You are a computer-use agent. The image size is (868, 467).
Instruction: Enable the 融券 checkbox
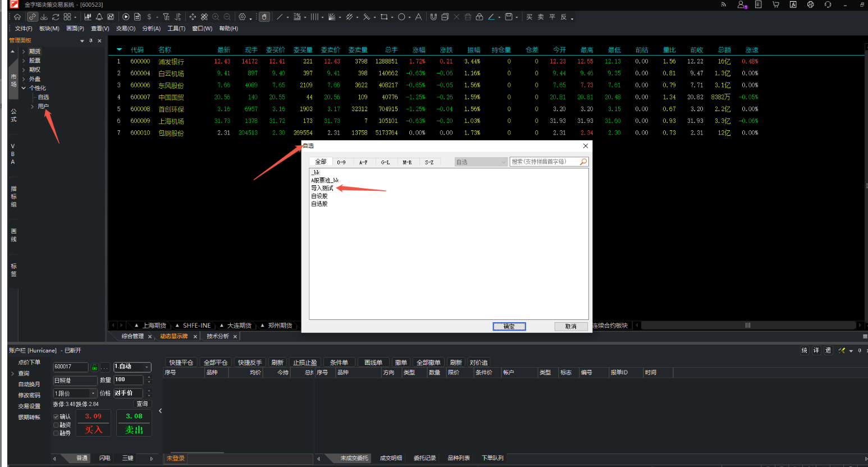coord(56,433)
